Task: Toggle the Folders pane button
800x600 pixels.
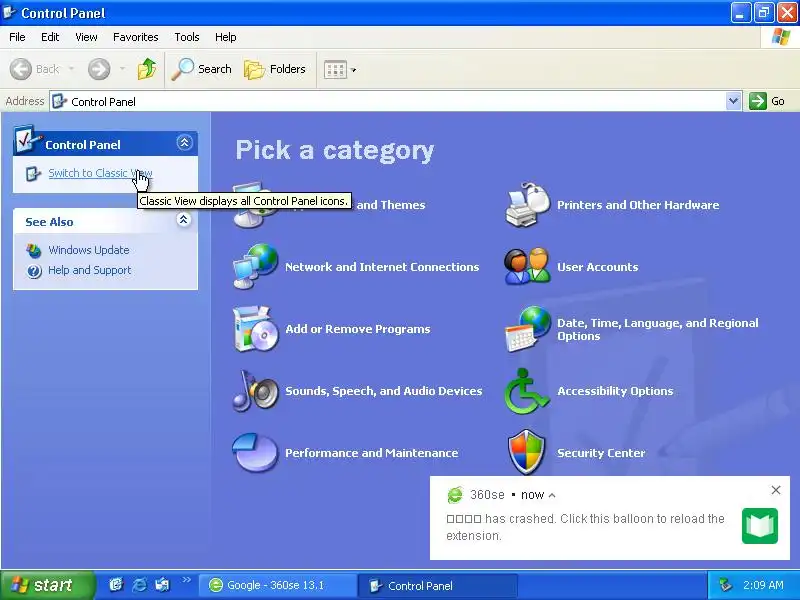Action: coord(275,69)
